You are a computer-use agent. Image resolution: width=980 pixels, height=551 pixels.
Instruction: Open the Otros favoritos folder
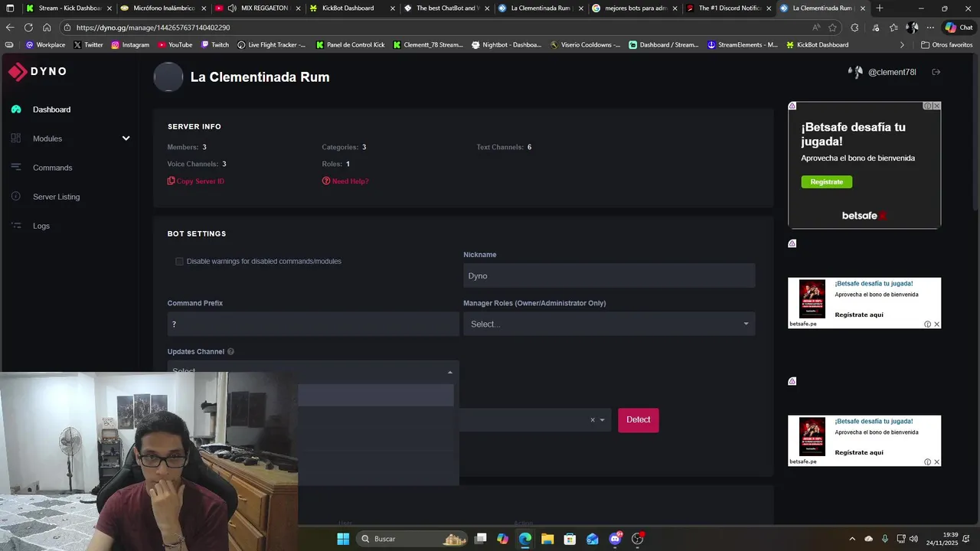coord(946,45)
